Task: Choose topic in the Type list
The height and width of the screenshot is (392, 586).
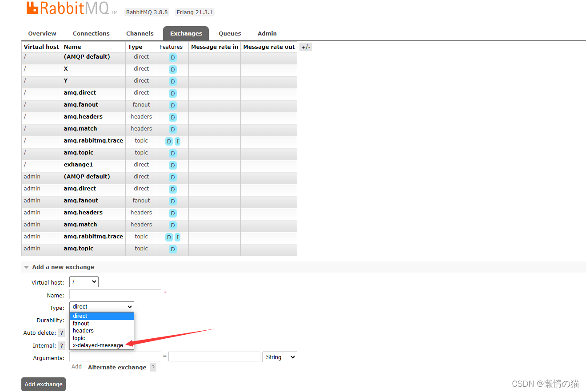Action: click(x=102, y=338)
